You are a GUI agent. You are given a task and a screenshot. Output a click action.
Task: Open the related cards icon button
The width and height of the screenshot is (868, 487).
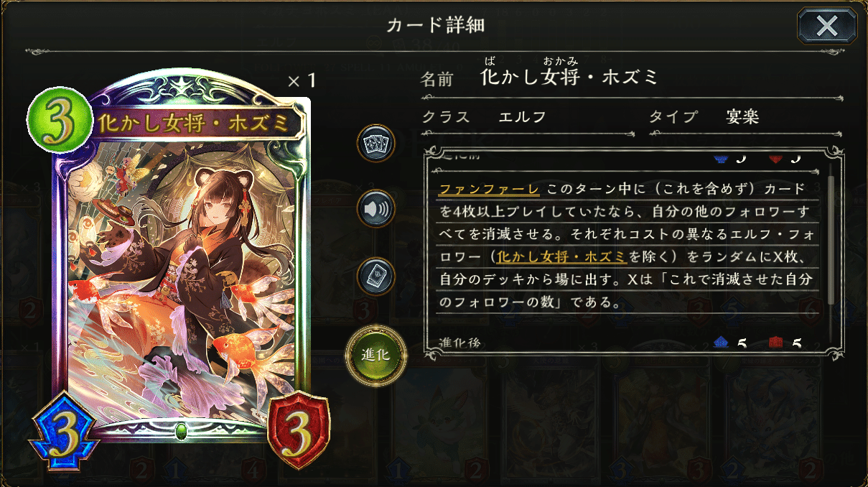[x=376, y=143]
